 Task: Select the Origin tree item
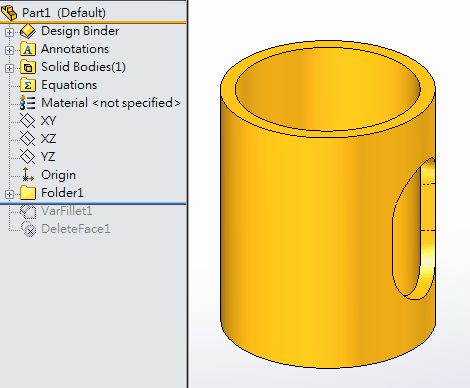58,175
